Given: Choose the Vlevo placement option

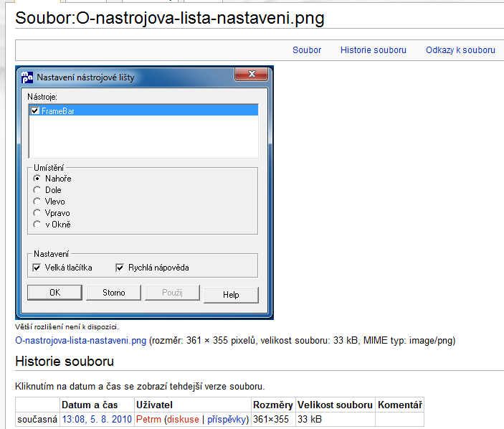Looking at the screenshot, I should click(x=37, y=202).
